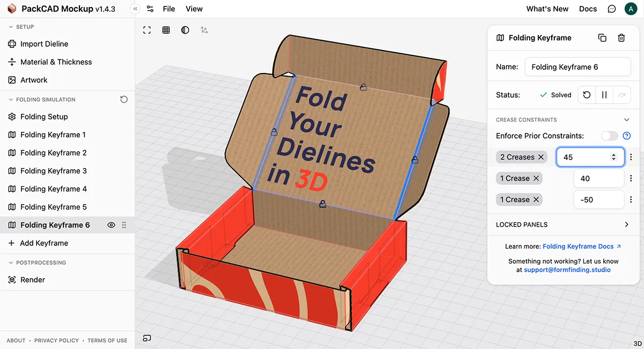
Task: Collapse the SETUP section
Action: pyautogui.click(x=21, y=27)
